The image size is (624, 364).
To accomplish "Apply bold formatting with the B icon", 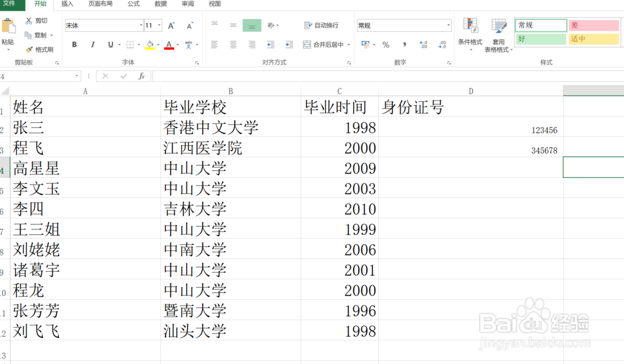I will pyautogui.click(x=74, y=45).
